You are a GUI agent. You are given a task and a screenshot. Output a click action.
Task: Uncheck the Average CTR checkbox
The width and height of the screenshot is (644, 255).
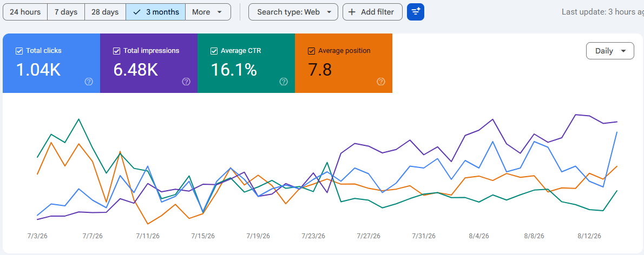pyautogui.click(x=214, y=51)
